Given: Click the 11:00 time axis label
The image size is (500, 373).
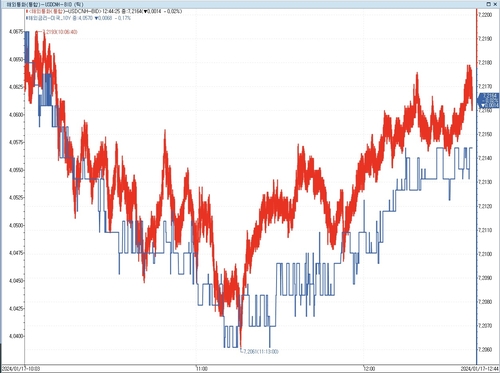Looking at the screenshot, I should pos(201,369).
